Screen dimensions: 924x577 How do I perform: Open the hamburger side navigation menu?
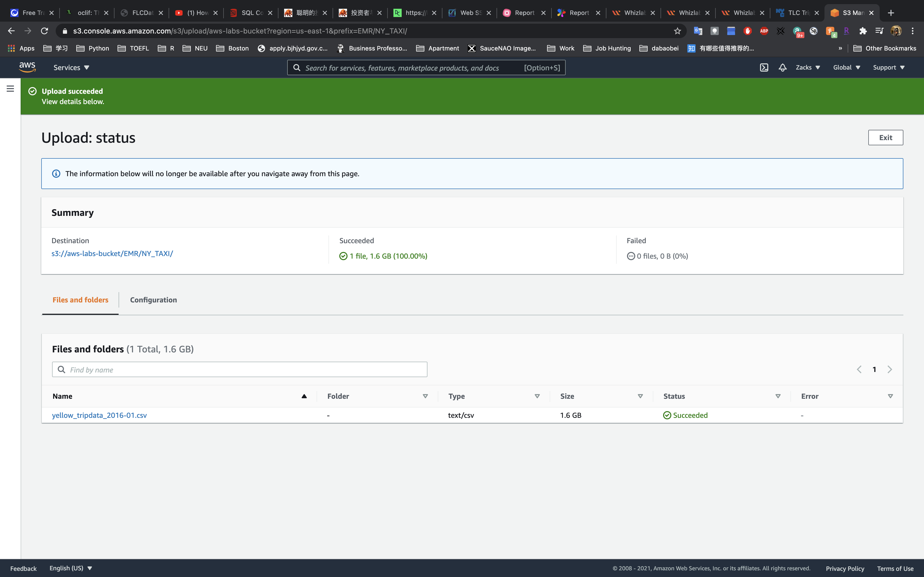coord(10,89)
